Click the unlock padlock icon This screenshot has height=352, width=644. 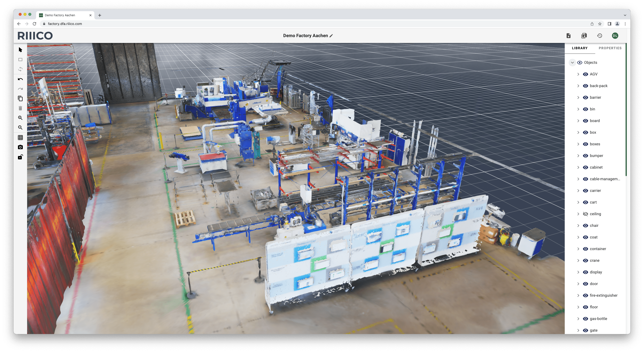point(21,157)
